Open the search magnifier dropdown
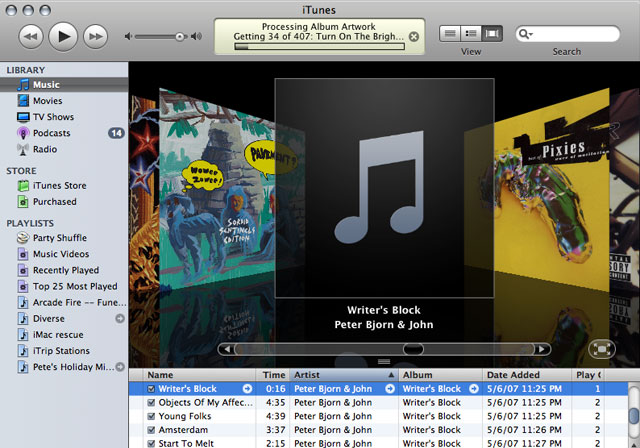This screenshot has height=448, width=640. (525, 34)
